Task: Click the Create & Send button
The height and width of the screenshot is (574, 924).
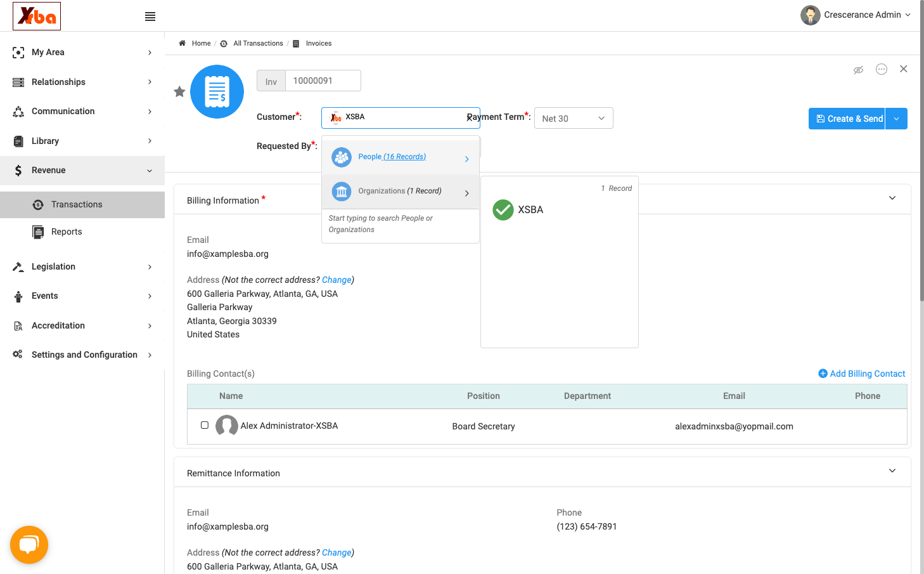Action: point(847,119)
